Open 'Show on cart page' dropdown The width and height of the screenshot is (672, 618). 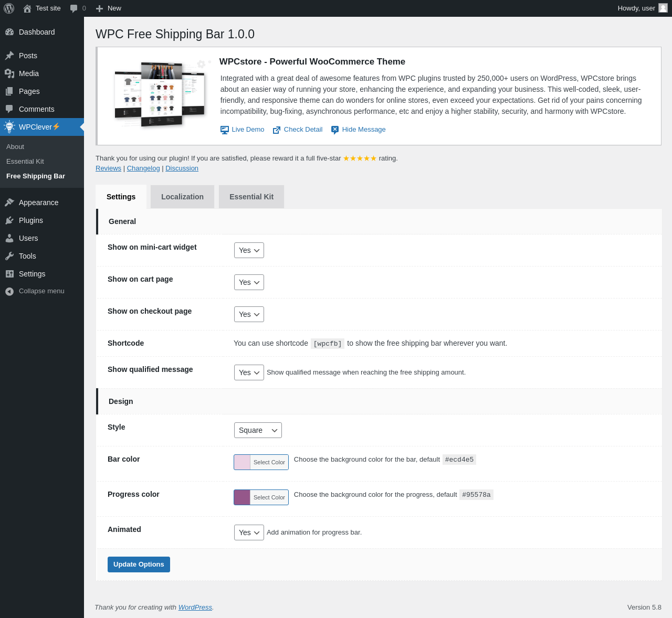pos(249,282)
